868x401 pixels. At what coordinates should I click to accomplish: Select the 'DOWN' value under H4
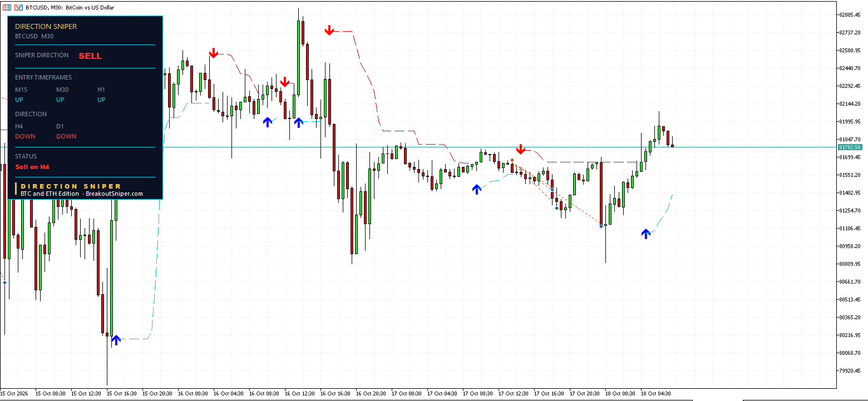pyautogui.click(x=25, y=136)
